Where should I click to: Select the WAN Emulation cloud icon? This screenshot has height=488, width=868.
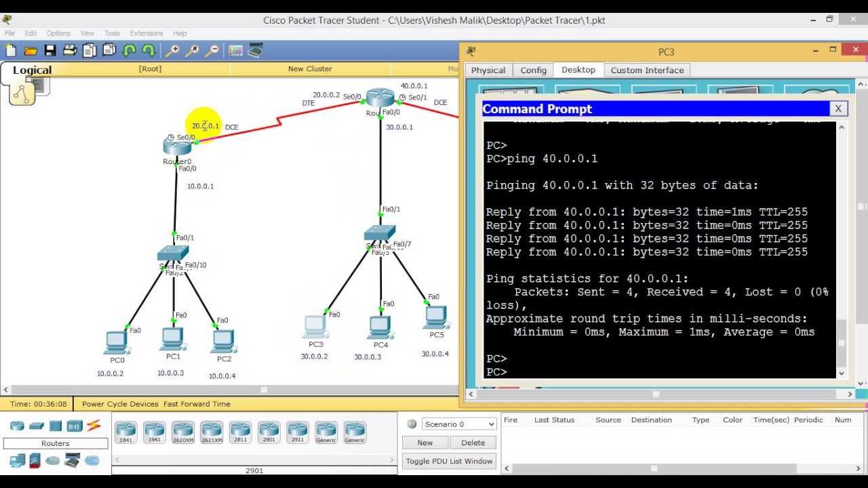(x=53, y=461)
